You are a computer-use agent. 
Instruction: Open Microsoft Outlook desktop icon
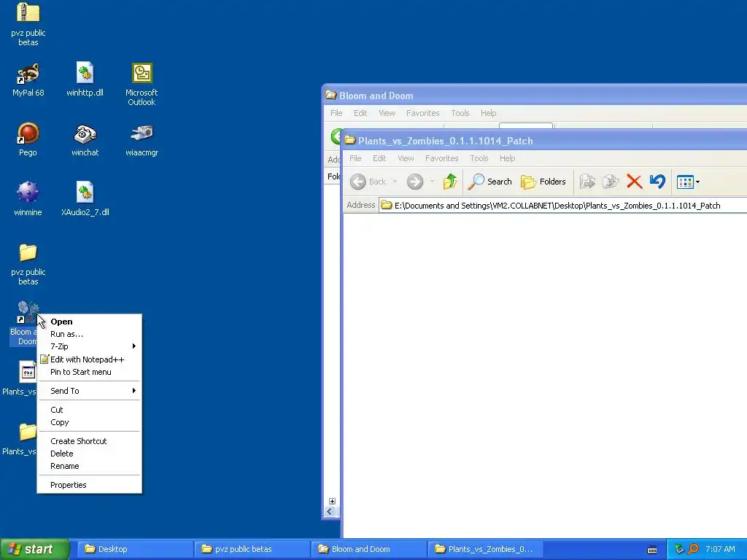(x=142, y=74)
